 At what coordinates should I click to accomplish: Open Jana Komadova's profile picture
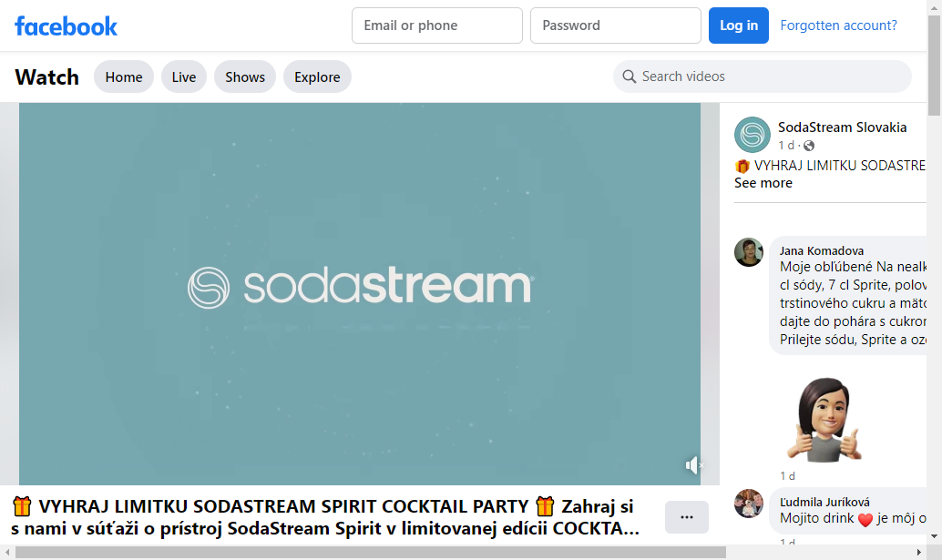749,251
